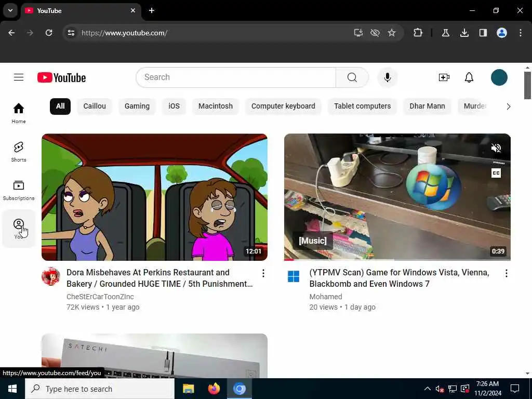The width and height of the screenshot is (532, 399).
Task: Open Chrome Labs flask icon
Action: coord(445,33)
